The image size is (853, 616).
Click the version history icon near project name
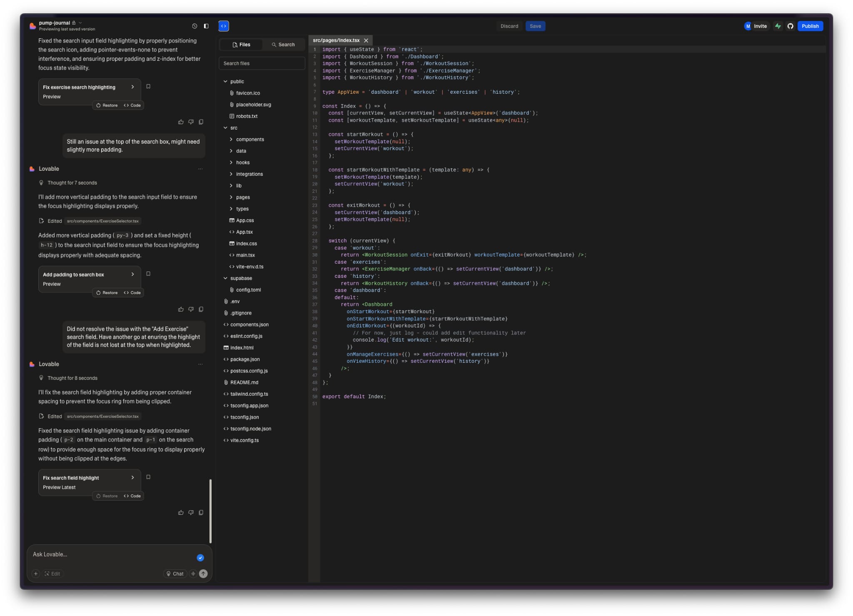tap(194, 26)
